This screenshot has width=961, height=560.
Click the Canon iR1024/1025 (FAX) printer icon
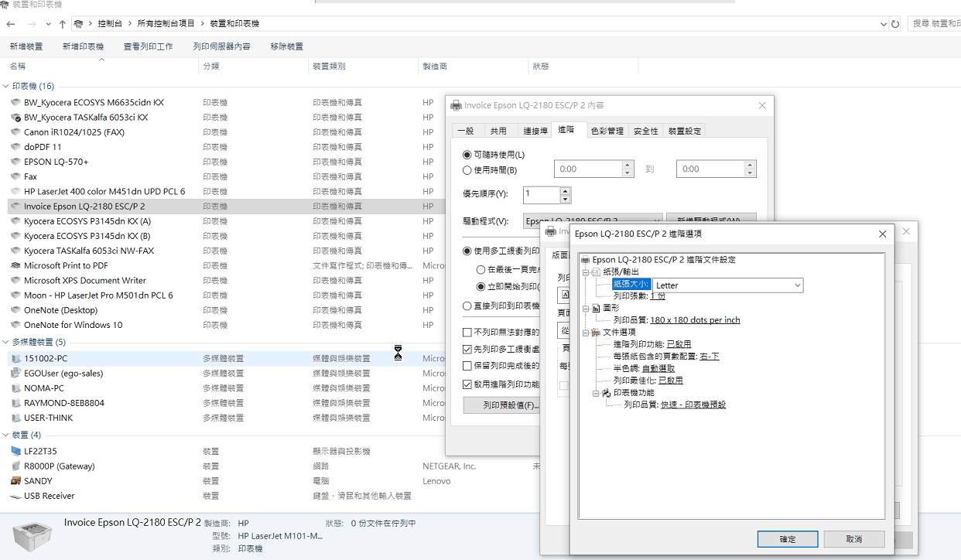click(15, 132)
